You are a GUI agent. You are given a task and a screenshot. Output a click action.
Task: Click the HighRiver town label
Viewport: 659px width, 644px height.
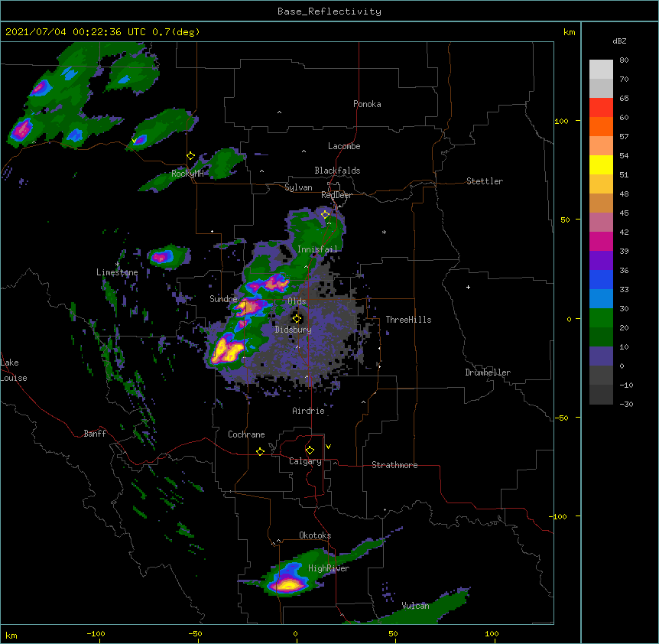pyautogui.click(x=329, y=568)
